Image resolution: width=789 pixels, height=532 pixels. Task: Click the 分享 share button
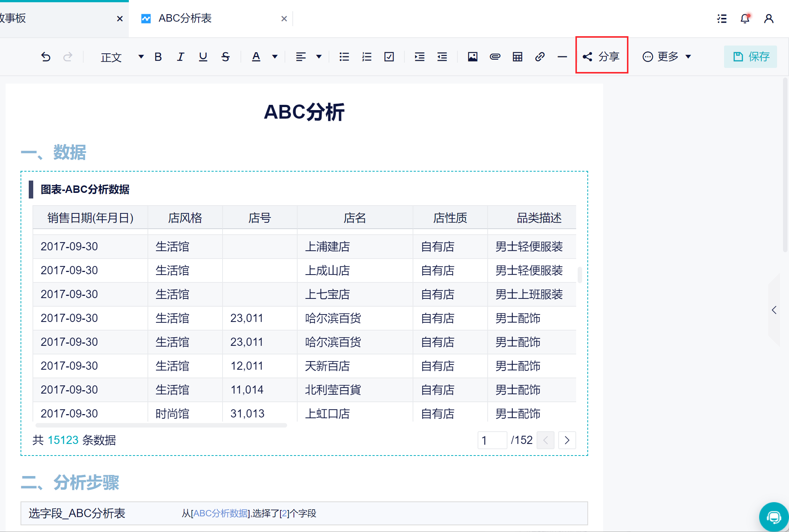[x=602, y=57]
